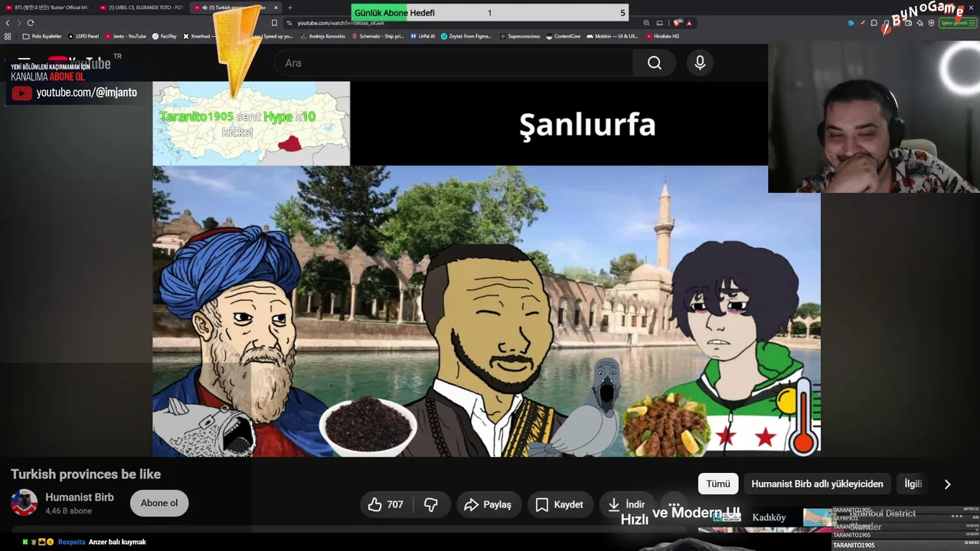Viewport: 980px width, 551px height.
Task: Open the 'Andrejs Korovskis' bookmark
Action: [x=322, y=36]
